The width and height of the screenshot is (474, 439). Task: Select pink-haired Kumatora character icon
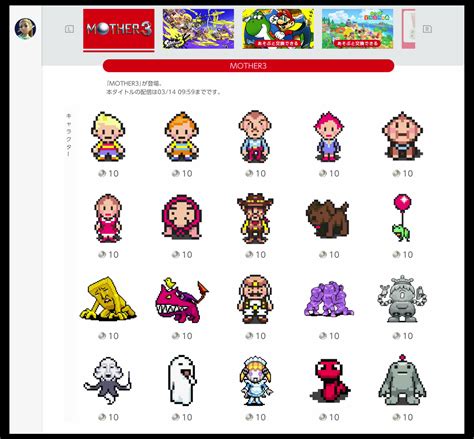[x=329, y=137]
